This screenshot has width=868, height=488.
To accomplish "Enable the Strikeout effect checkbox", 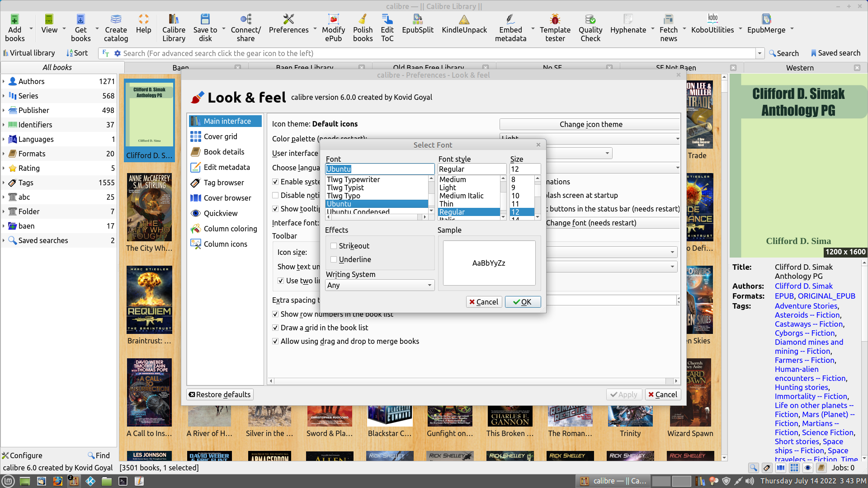I will pos(334,246).
